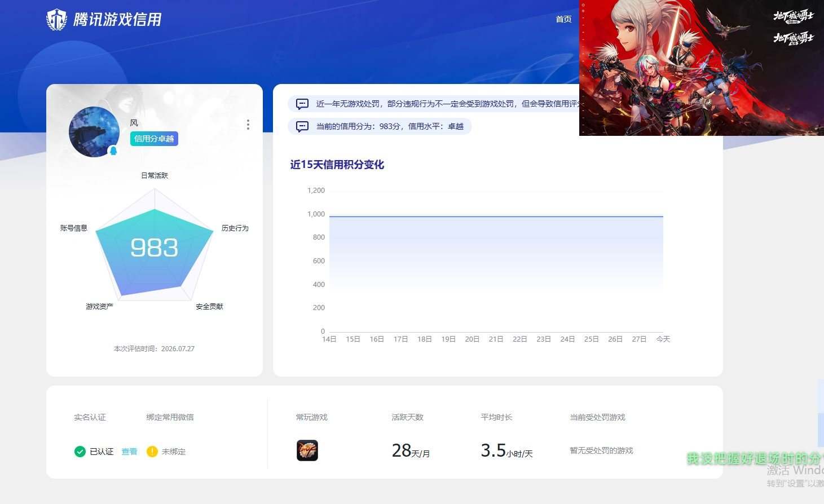The height and width of the screenshot is (504, 824).
Task: Click the 查看 link next to 已认证
Action: coord(129,452)
